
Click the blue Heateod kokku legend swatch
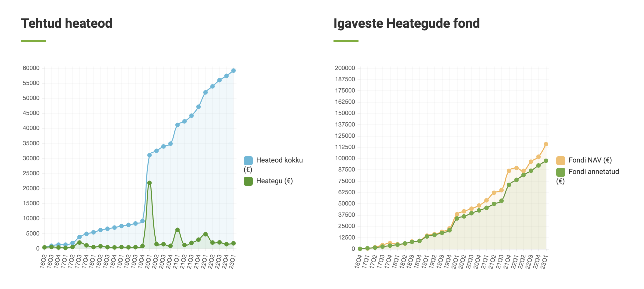point(248,160)
